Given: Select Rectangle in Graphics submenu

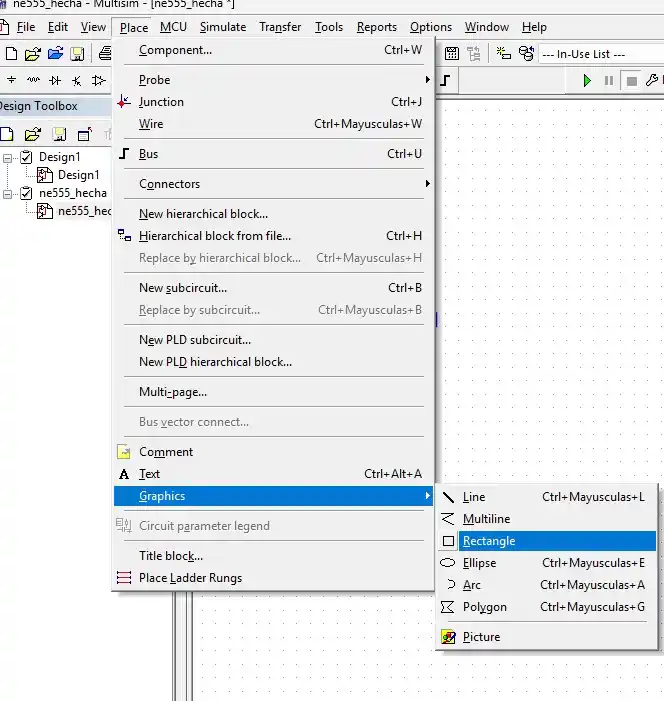Looking at the screenshot, I should [x=546, y=541].
